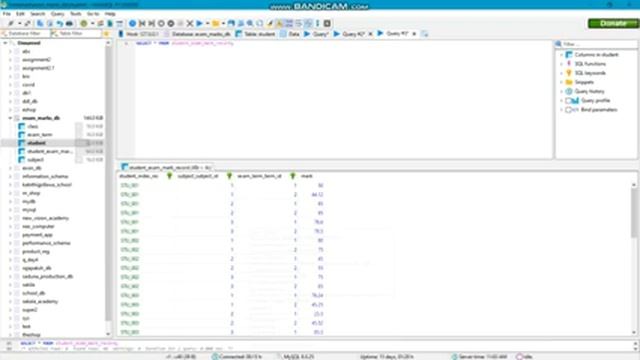Click the print toolbar icon

pyautogui.click(x=69, y=24)
